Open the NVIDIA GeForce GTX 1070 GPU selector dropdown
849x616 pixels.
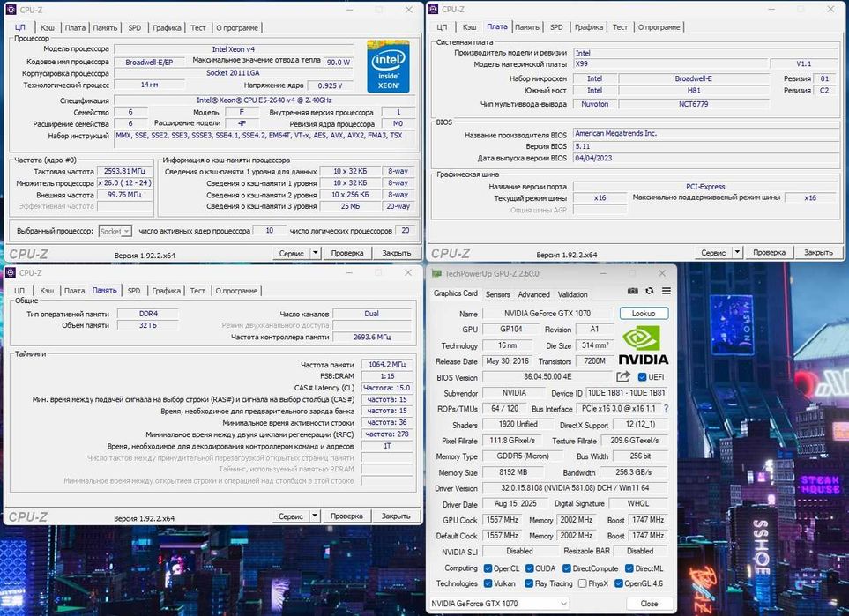(499, 604)
